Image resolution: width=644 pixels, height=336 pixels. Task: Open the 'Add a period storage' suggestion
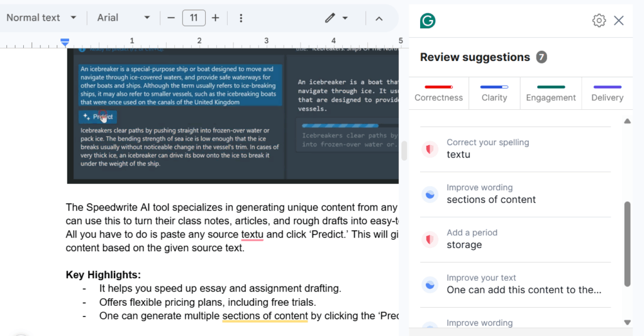516,239
